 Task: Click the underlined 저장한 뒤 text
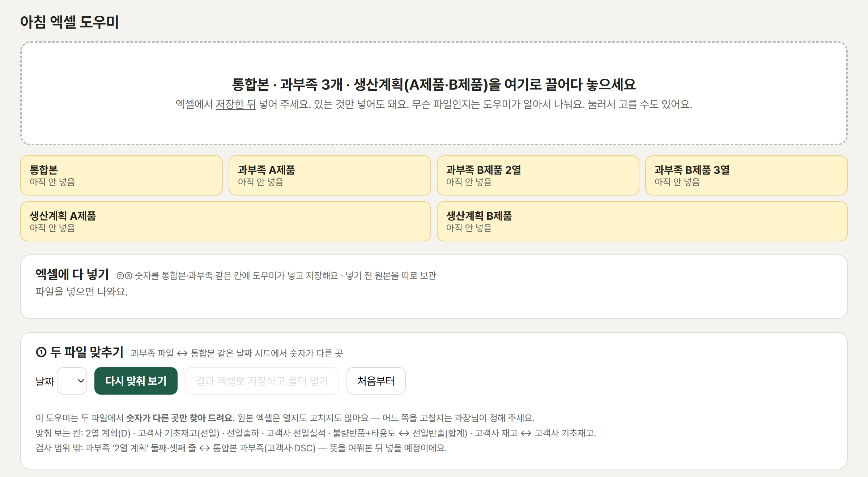(x=236, y=104)
